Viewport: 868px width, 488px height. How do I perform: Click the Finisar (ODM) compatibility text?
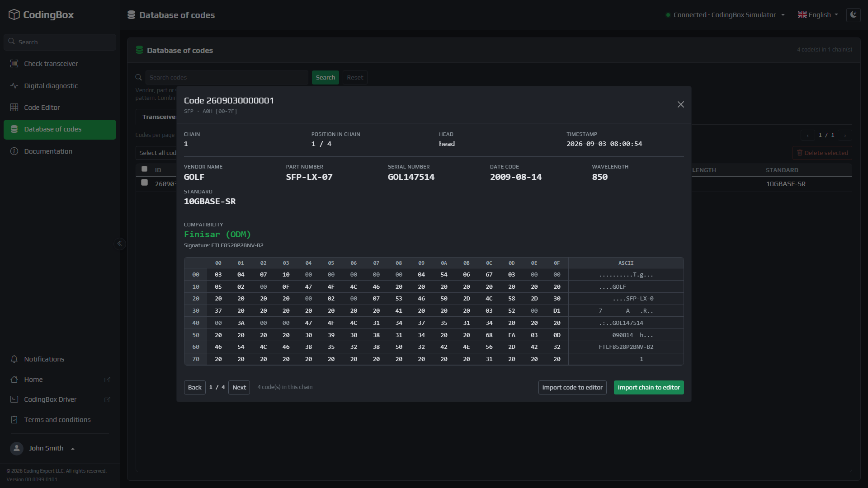tap(217, 235)
